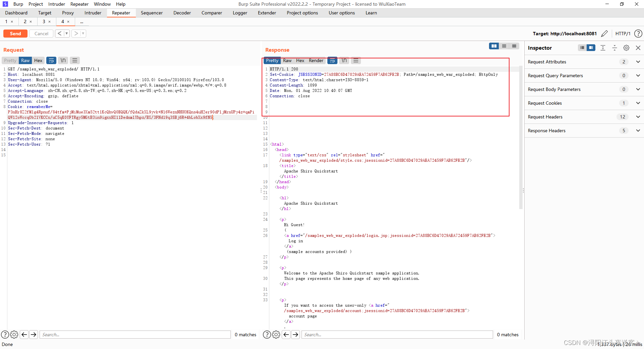Open Repeater help question mark icon
The height and width of the screenshot is (349, 644).
[x=638, y=34]
